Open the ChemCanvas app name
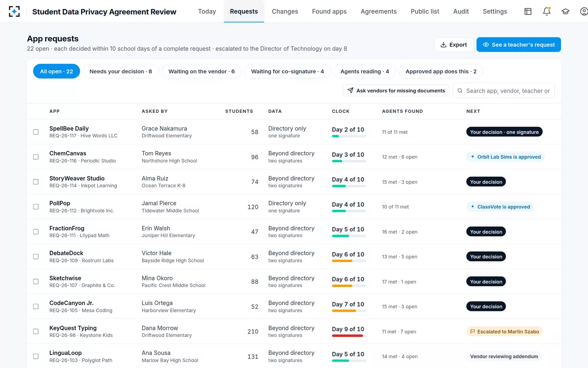588x368 pixels. pyautogui.click(x=68, y=153)
